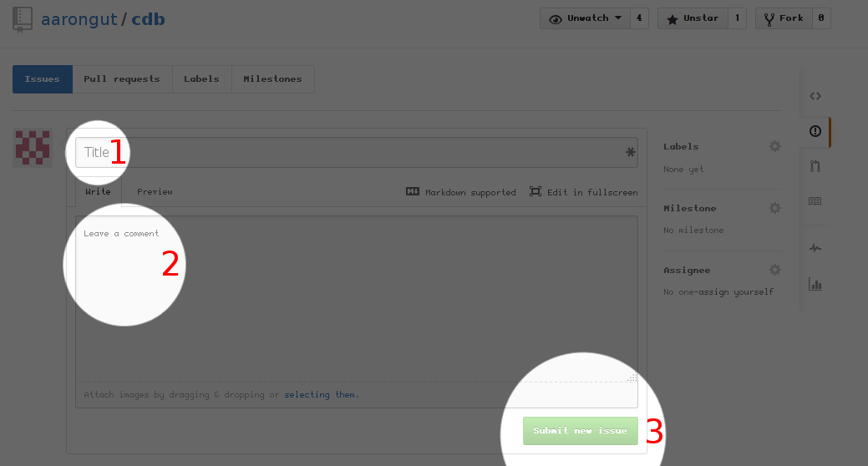Open the Code icon in right sidebar
Viewport: 868px width, 466px height.
(x=815, y=96)
